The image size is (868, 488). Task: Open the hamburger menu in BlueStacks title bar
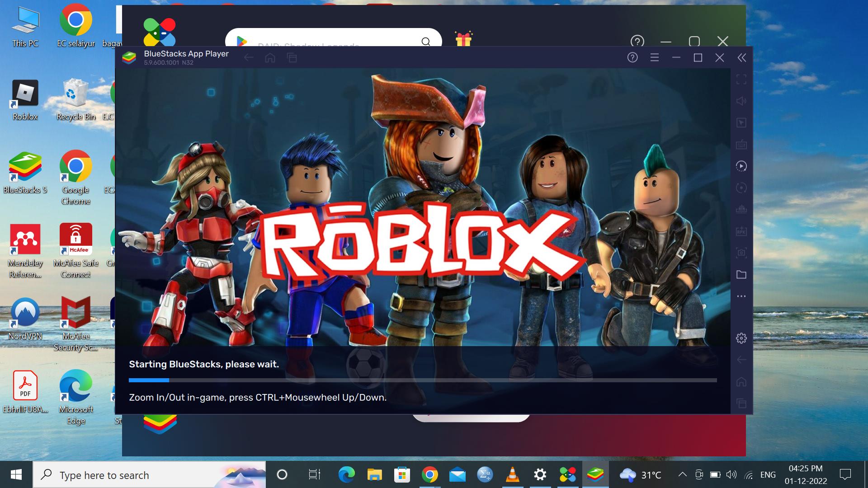click(655, 57)
